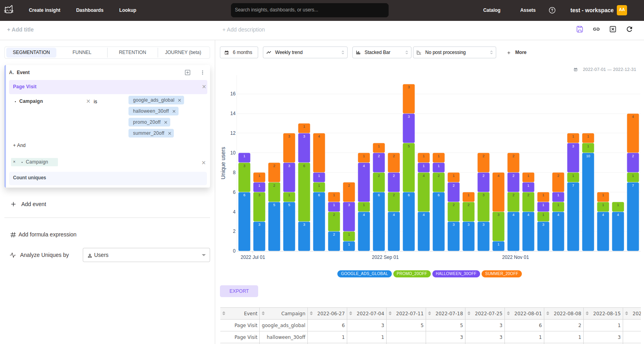Expand the Analyze Uniques by Users dropdown
Screen dimensions: 644x344
coord(146,255)
